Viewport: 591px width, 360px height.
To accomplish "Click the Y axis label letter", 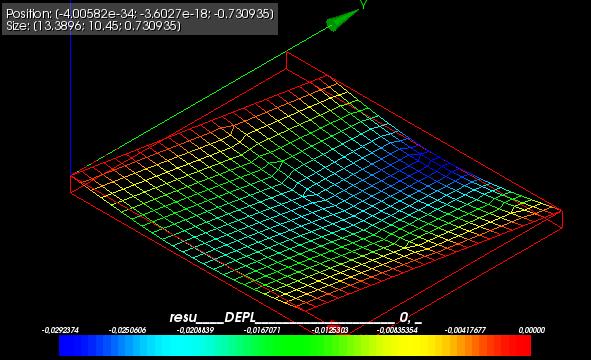I will click(363, 4).
